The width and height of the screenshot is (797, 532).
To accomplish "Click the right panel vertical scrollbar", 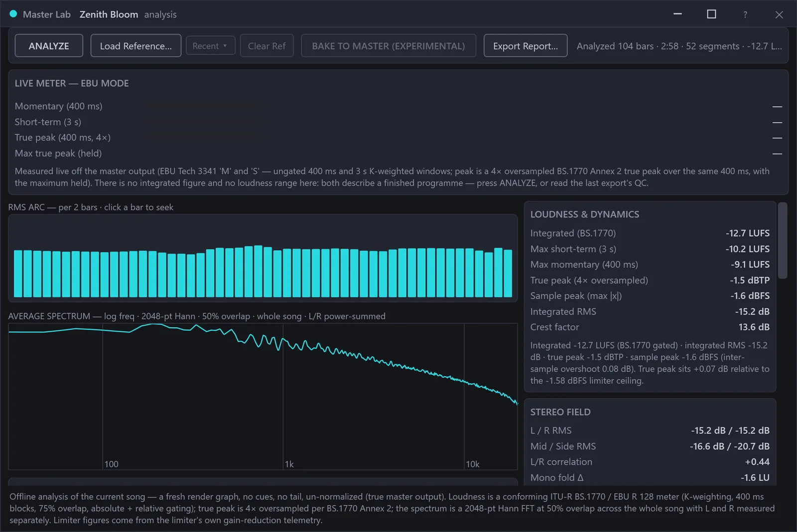I will coord(783,241).
